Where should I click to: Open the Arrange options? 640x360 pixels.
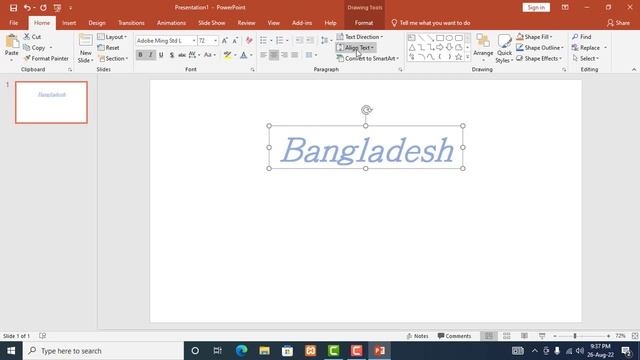tap(483, 48)
